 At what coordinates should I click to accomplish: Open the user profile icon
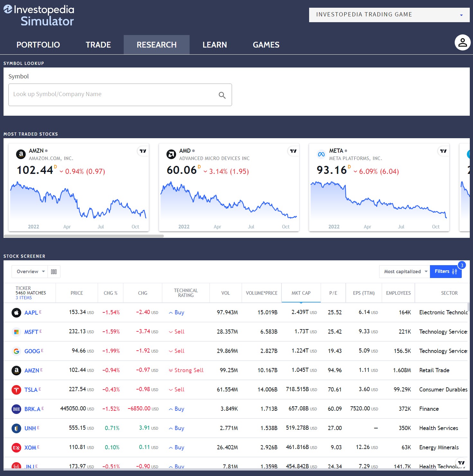click(x=462, y=42)
